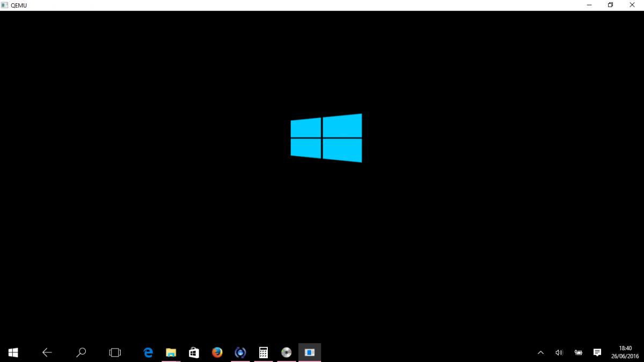Click the battery status tray icon
644x362 pixels.
tap(578, 352)
